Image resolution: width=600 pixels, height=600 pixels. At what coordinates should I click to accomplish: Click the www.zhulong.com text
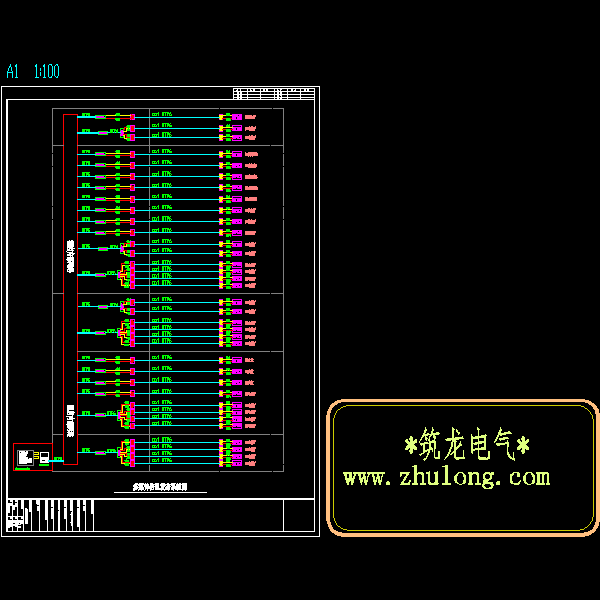[447, 478]
